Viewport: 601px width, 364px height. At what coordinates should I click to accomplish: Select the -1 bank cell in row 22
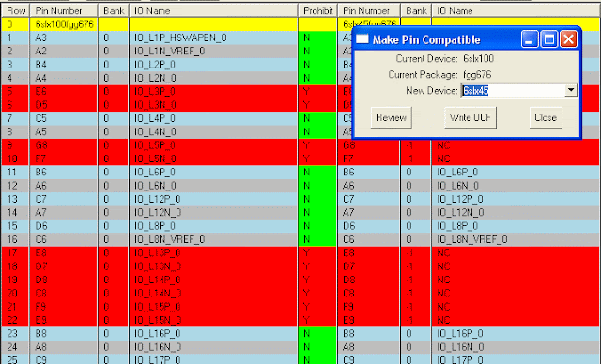416,320
